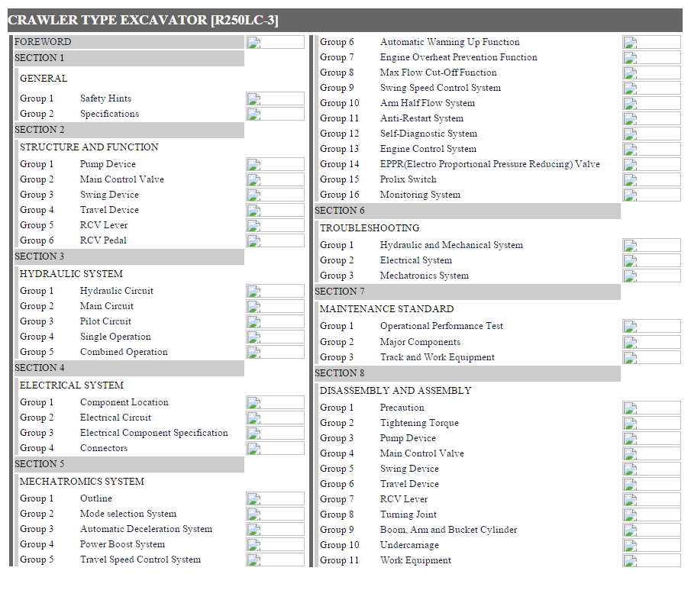Open the RCV Lever topic in Section 2
The image size is (691, 616).
coord(104,225)
